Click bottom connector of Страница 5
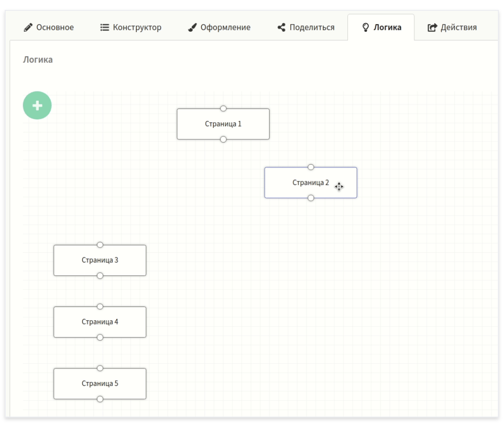Screen dimensions: 504x426 100,399
